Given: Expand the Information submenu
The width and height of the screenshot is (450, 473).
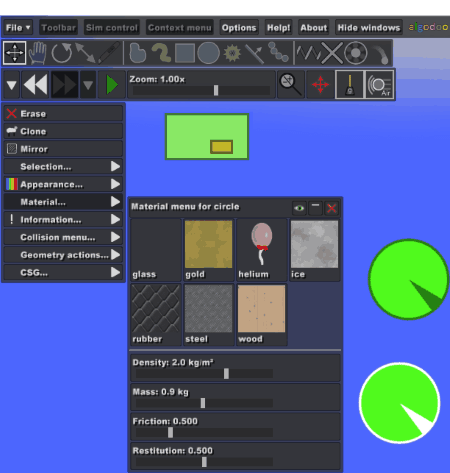Looking at the screenshot, I should (x=63, y=219).
